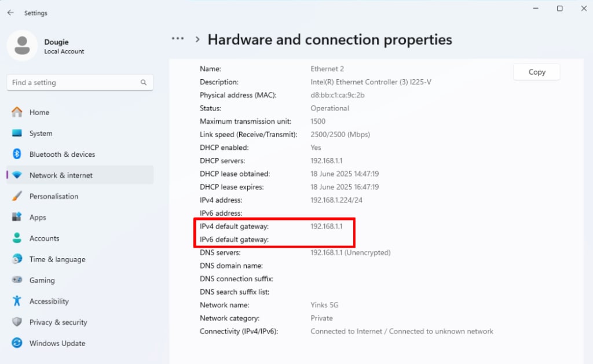Click the System monitor icon
This screenshot has height=364, width=593.
tap(17, 133)
